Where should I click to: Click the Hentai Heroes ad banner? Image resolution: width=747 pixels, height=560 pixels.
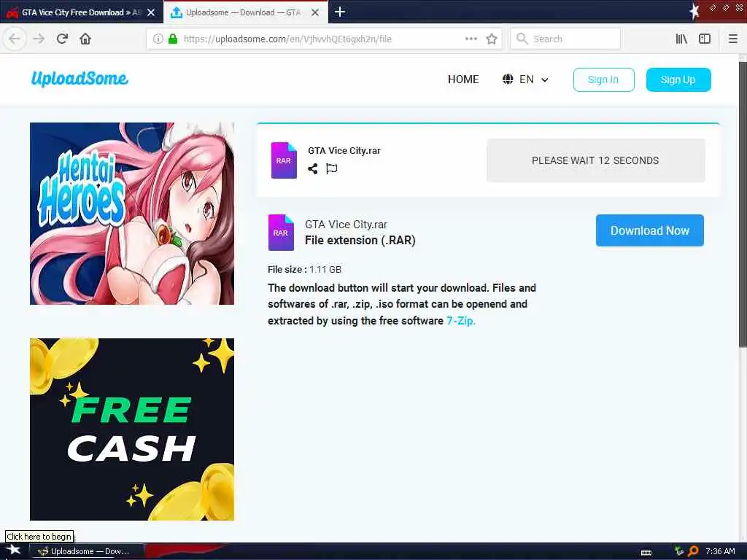coord(132,214)
